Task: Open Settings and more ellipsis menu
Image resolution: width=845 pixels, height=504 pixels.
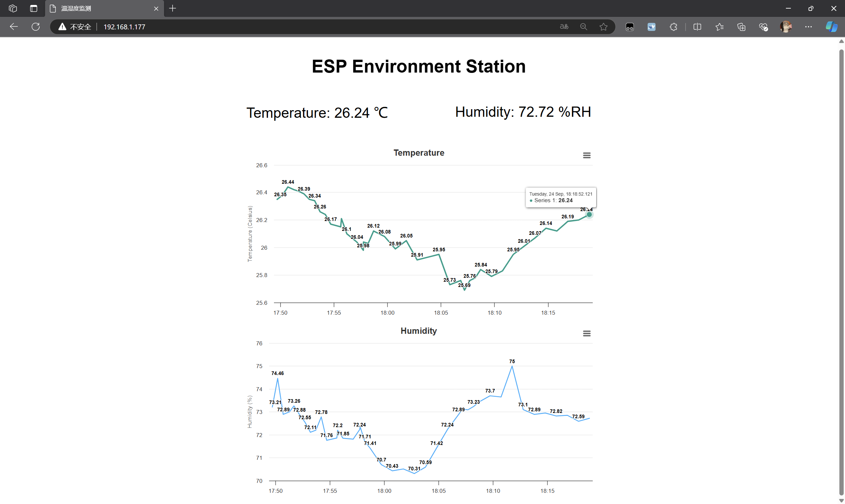Action: click(x=808, y=26)
